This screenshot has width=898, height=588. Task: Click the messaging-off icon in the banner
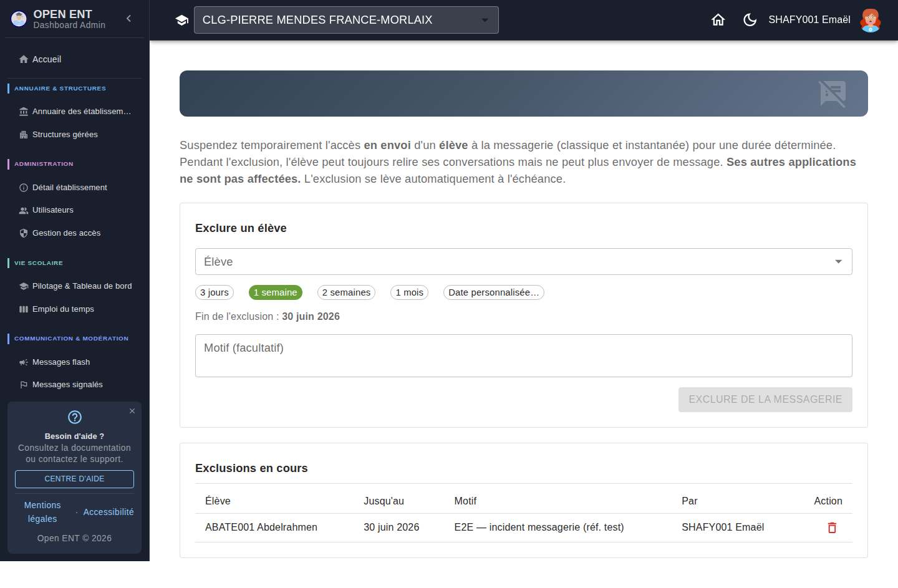(833, 94)
